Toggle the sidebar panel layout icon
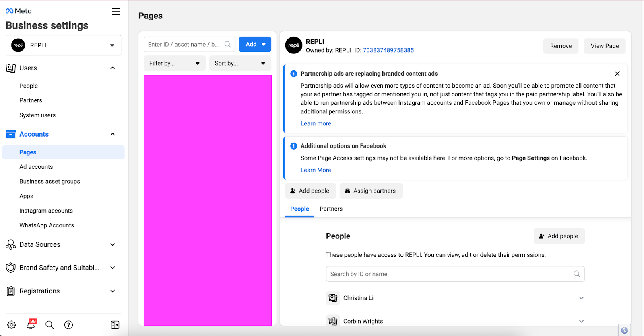 click(115, 325)
